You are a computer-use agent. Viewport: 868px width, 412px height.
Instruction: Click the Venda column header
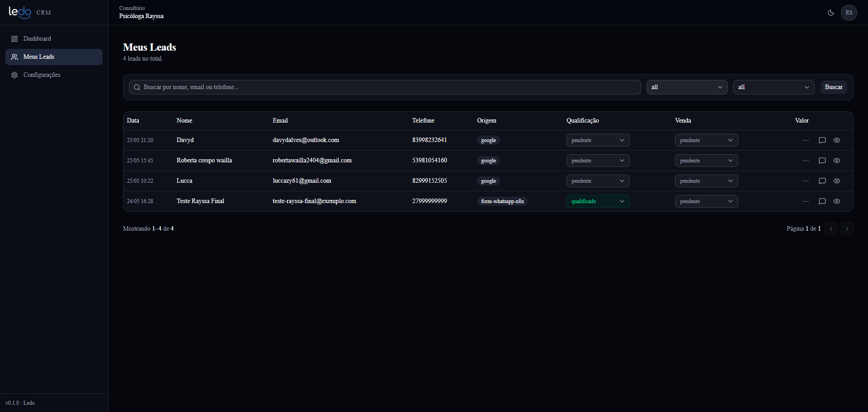pos(683,121)
